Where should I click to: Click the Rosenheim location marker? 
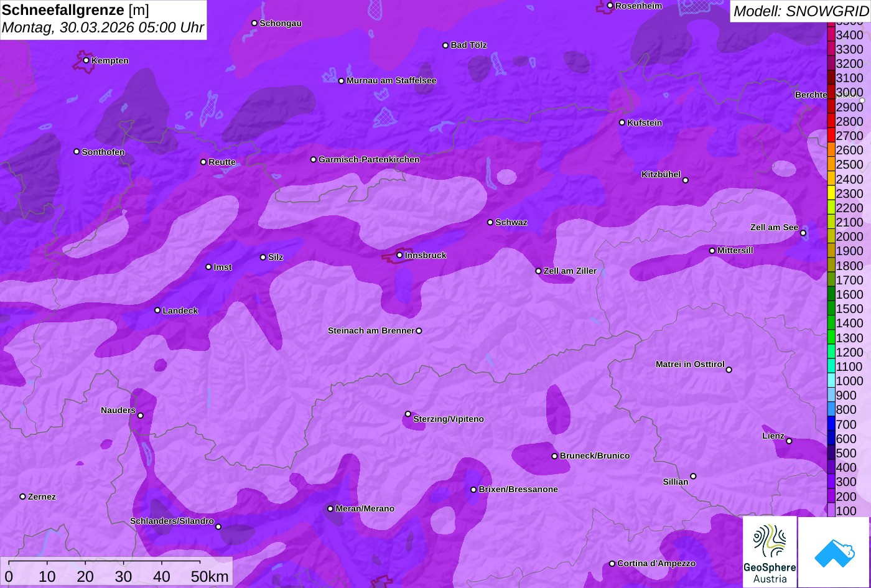610,6
